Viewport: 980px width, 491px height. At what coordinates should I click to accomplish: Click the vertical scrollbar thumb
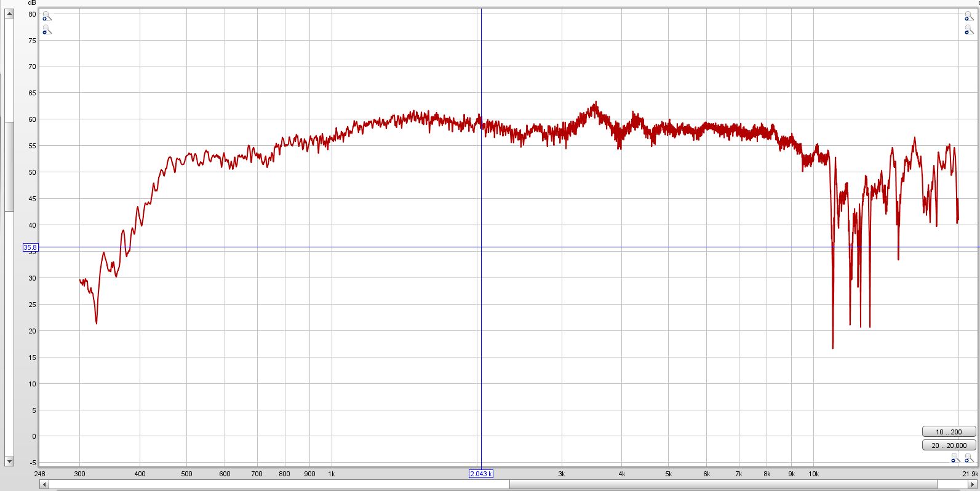9,166
